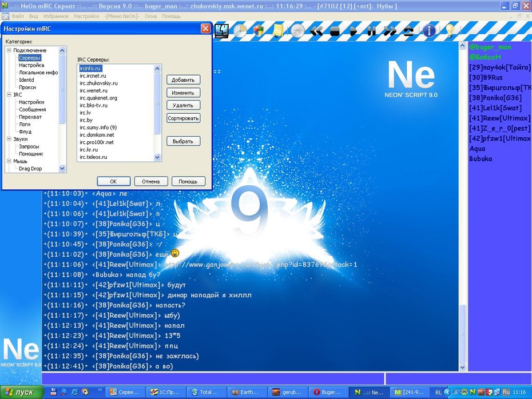Screen dimensions: 532x399
Task: Click the Изменить button
Action: [x=183, y=93]
